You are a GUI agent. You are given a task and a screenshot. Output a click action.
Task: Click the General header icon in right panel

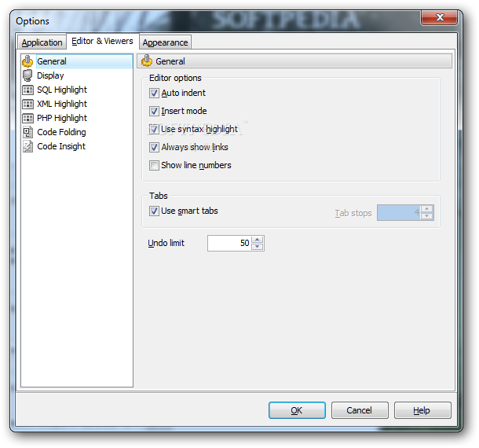(x=147, y=61)
